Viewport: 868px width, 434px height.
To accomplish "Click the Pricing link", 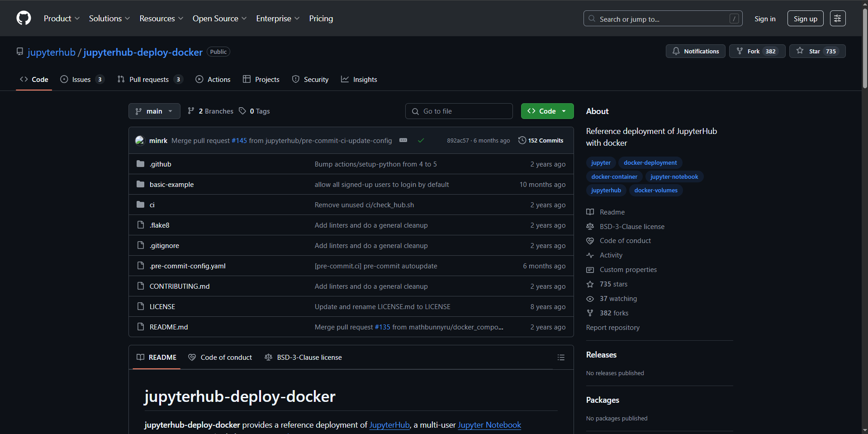I will [321, 19].
